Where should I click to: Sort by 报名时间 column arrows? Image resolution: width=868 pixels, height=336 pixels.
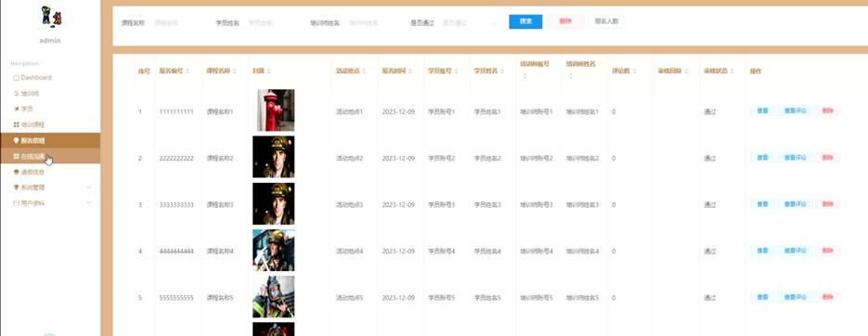(410, 71)
